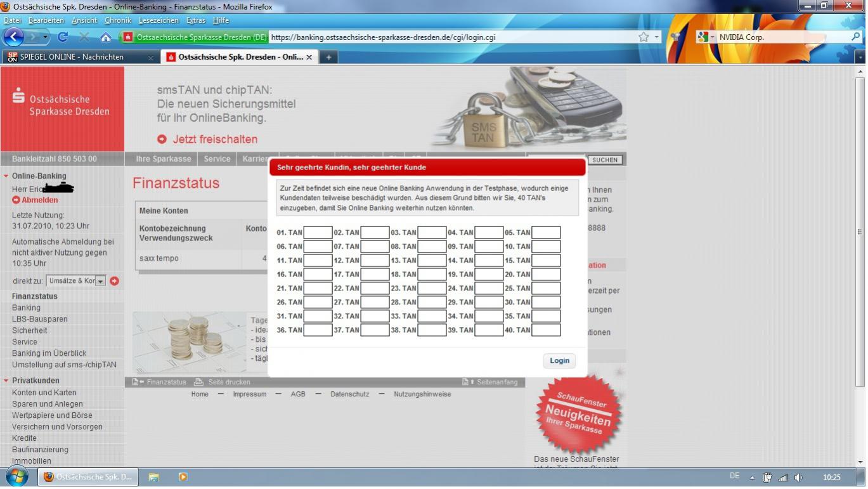
Task: Open the new tab plus button
Action: 328,57
